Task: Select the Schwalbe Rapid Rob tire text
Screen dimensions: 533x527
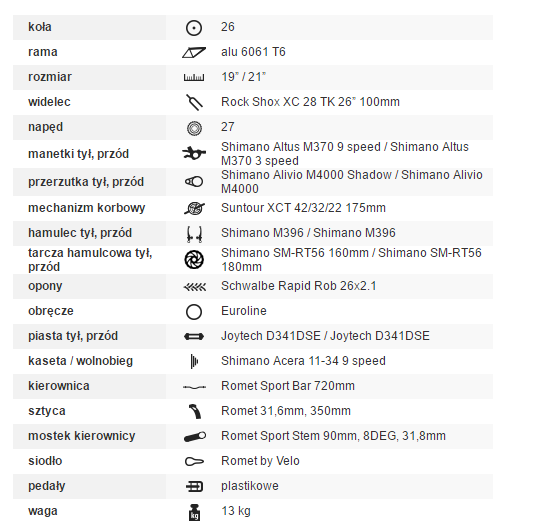Action: click(x=298, y=286)
